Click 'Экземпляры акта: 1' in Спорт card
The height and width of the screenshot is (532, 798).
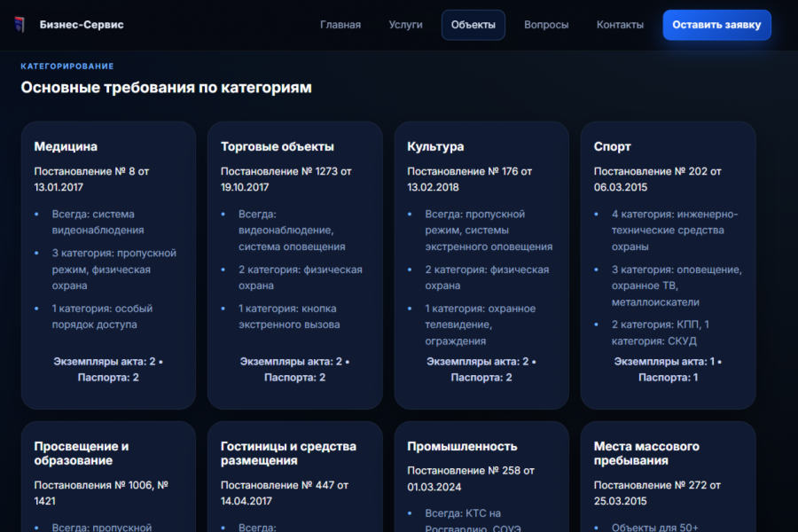[664, 362]
